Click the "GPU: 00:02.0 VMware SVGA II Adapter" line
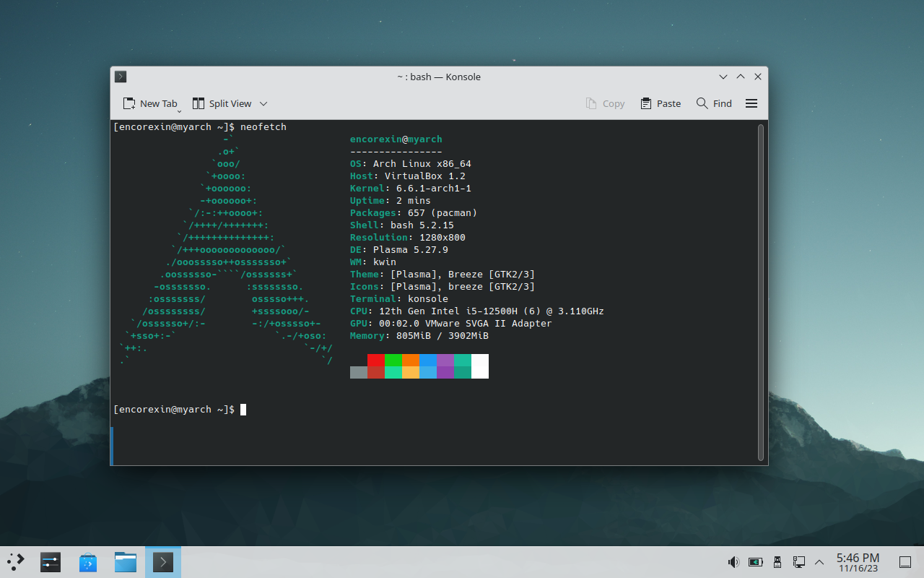Viewport: 924px width, 578px height. tap(451, 324)
